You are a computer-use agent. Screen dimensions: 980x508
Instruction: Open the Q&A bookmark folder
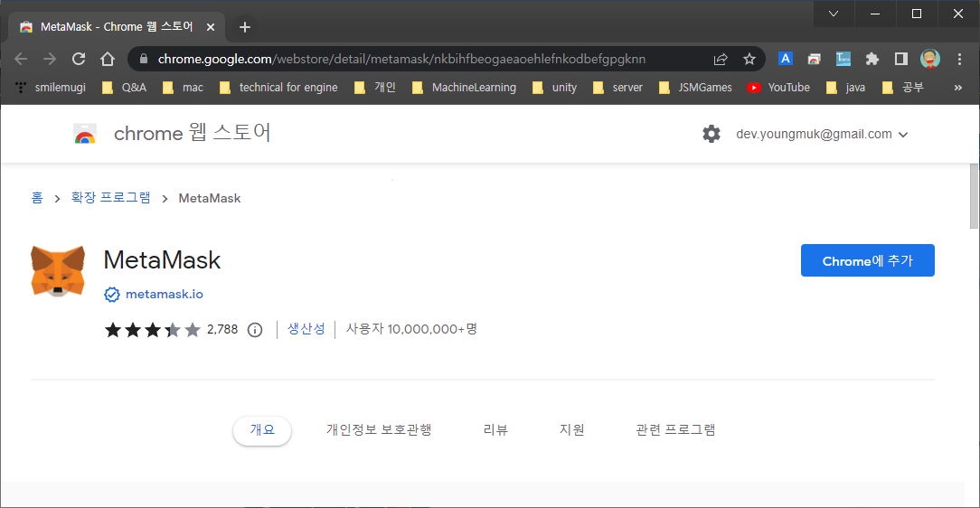125,88
